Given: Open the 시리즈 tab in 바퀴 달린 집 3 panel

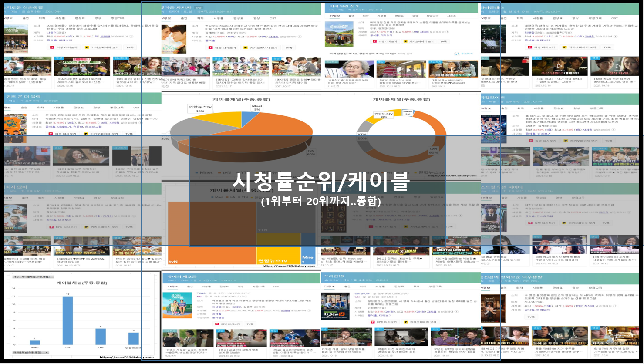Looking at the screenshot, I should 452,16.
